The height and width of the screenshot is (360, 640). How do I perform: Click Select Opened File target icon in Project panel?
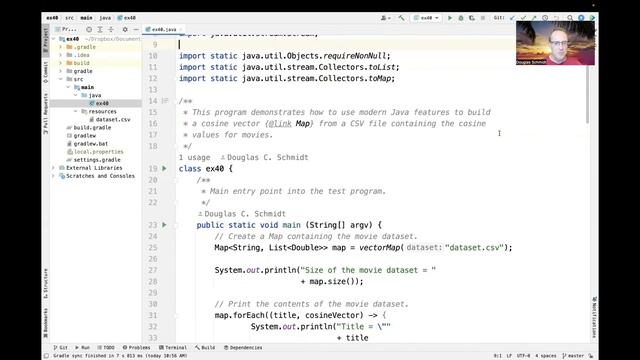coord(89,29)
